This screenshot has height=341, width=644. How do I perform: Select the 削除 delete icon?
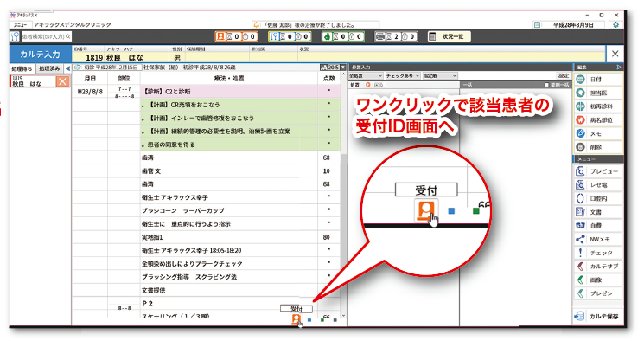click(x=580, y=147)
